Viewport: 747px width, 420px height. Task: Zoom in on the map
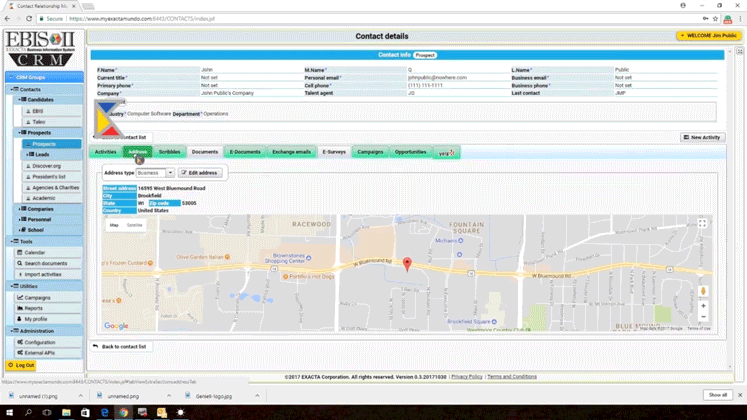pos(703,306)
